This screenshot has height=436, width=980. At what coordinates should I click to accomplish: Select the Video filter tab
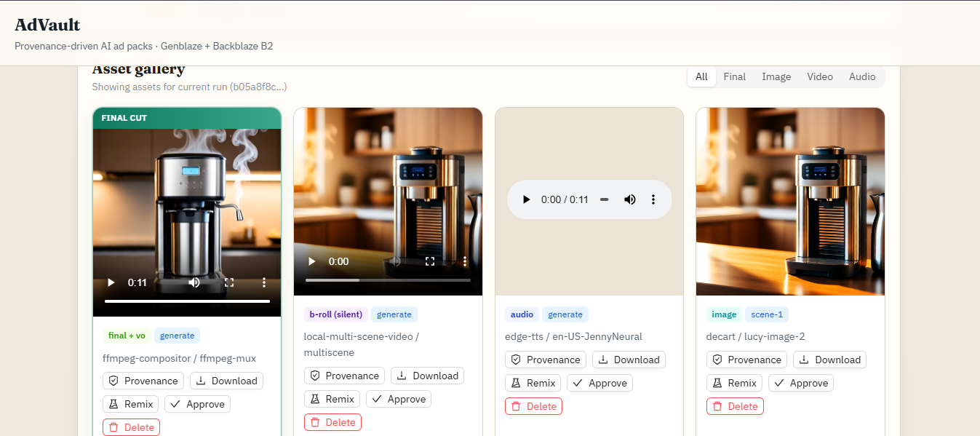point(820,76)
